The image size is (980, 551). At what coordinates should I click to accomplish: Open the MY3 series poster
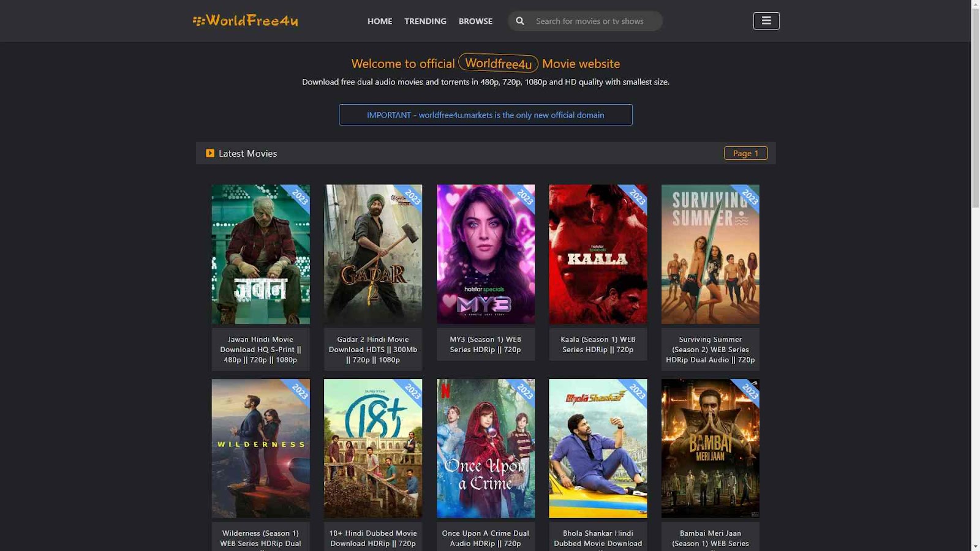[x=486, y=254]
